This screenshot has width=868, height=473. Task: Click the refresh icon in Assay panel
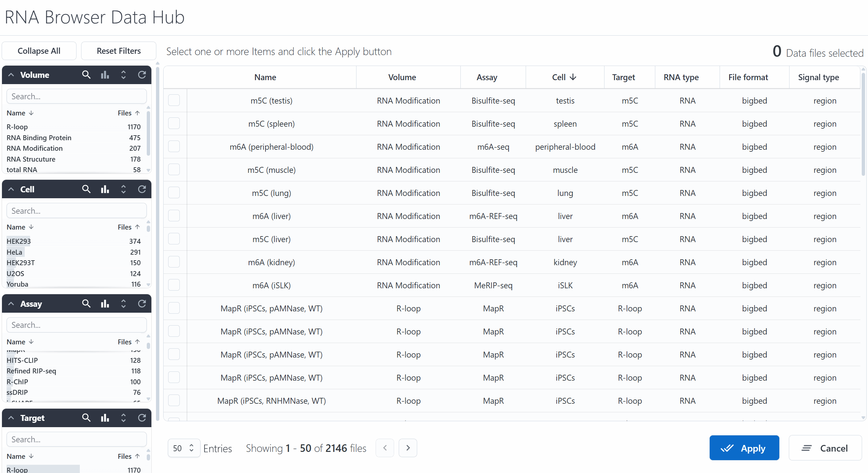point(142,304)
